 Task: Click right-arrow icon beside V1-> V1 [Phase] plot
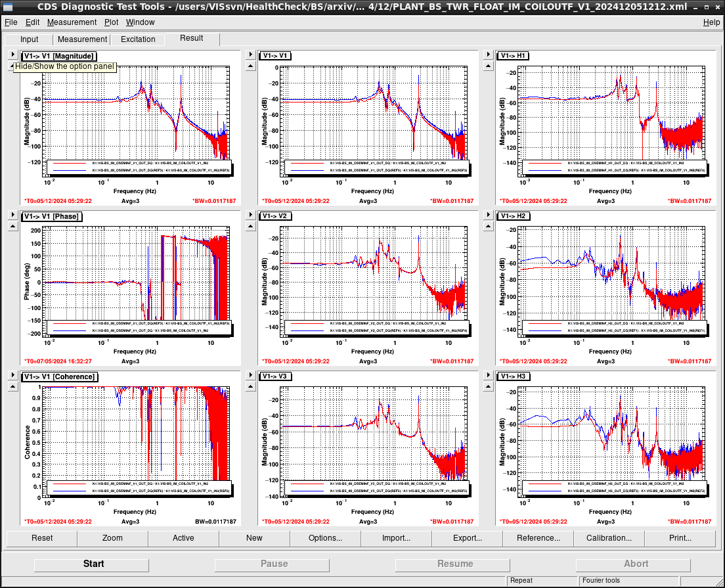click(x=13, y=215)
